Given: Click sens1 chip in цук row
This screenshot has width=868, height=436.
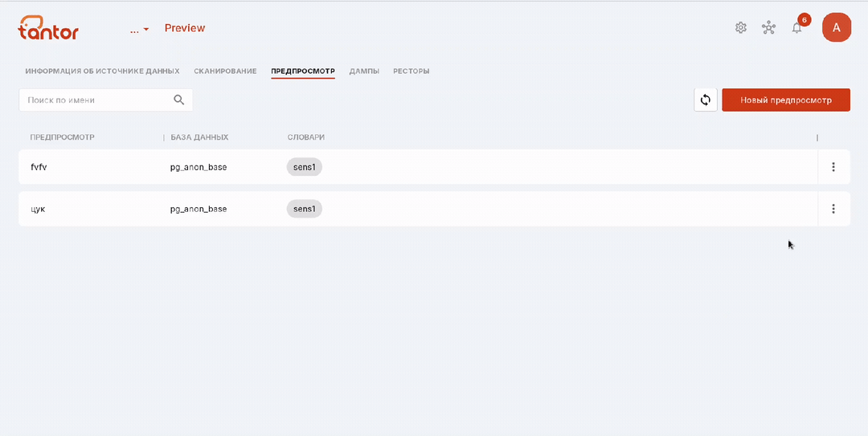Looking at the screenshot, I should point(305,209).
